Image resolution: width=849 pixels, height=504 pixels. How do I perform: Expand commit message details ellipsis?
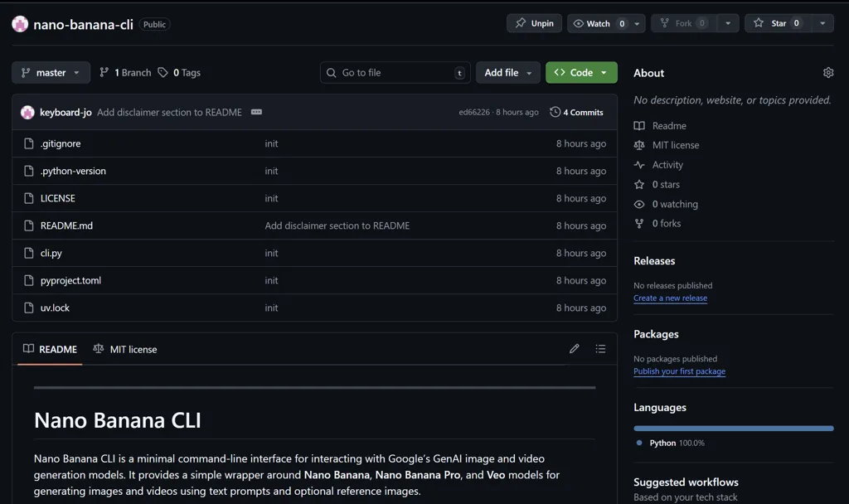[257, 112]
